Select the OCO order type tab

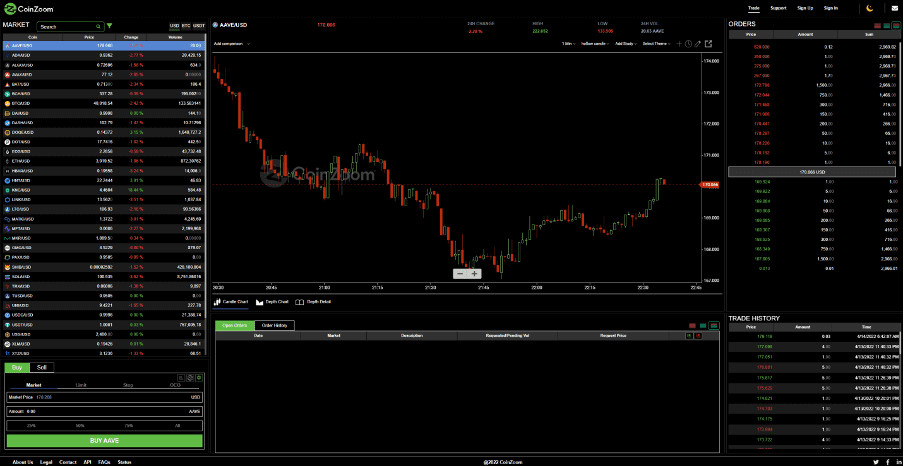pos(175,385)
